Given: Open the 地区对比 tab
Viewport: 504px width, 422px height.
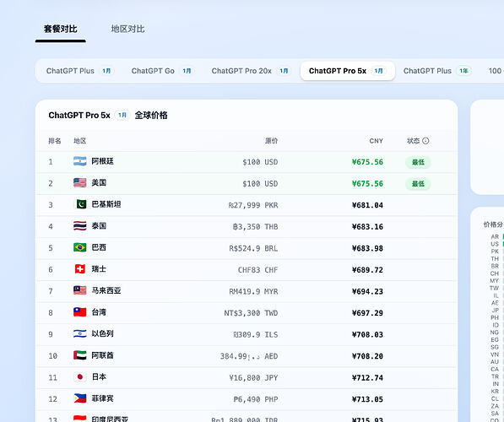Looking at the screenshot, I should point(127,29).
